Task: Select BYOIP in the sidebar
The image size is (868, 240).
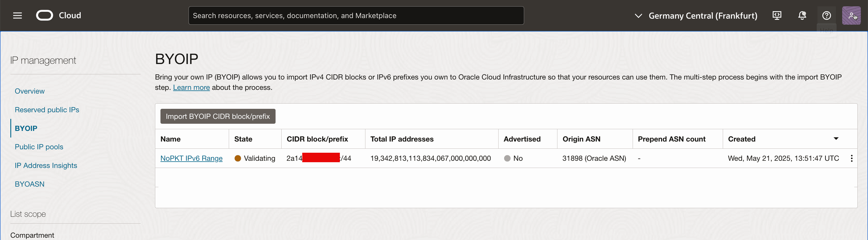Action: [26, 128]
